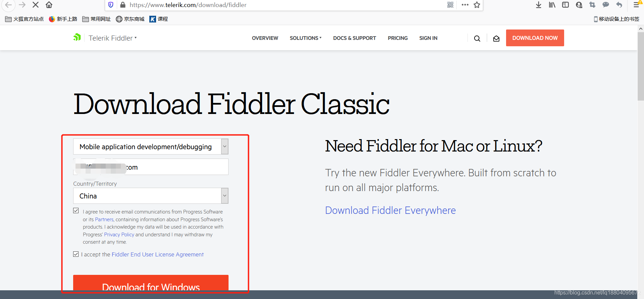The width and height of the screenshot is (644, 299).
Task: Open the browser hamburger menu
Action: [x=636, y=5]
